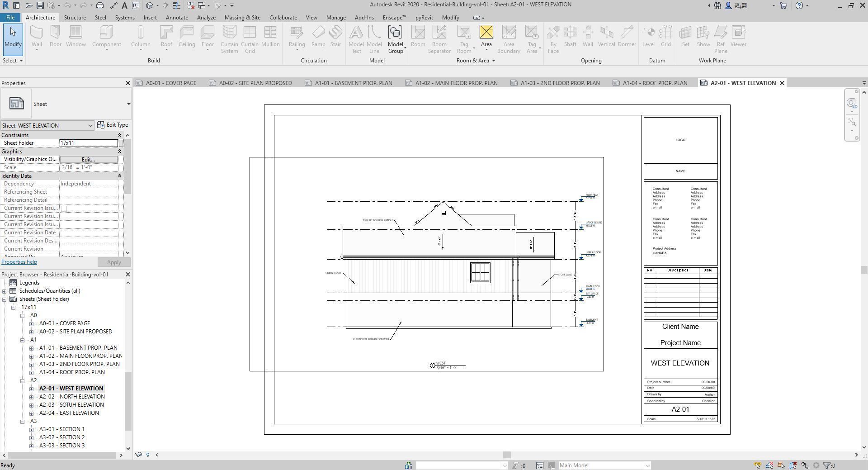Screen dimensions: 868x470
Task: Select the Mullion tool
Action: pyautogui.click(x=270, y=36)
